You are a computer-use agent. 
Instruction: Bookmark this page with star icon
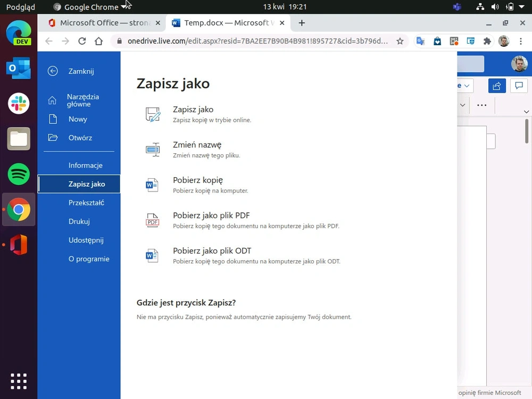(x=400, y=41)
